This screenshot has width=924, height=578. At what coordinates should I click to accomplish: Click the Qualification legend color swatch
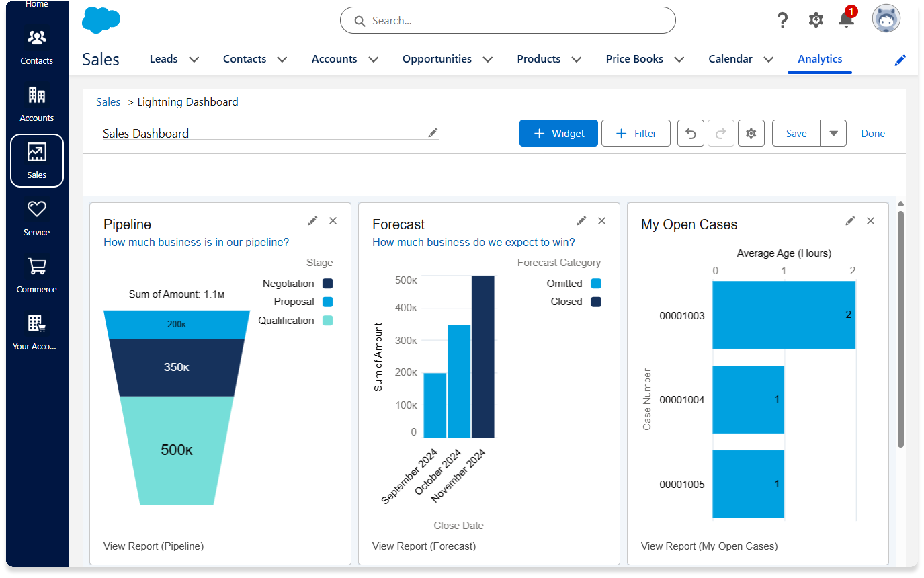pyautogui.click(x=327, y=320)
